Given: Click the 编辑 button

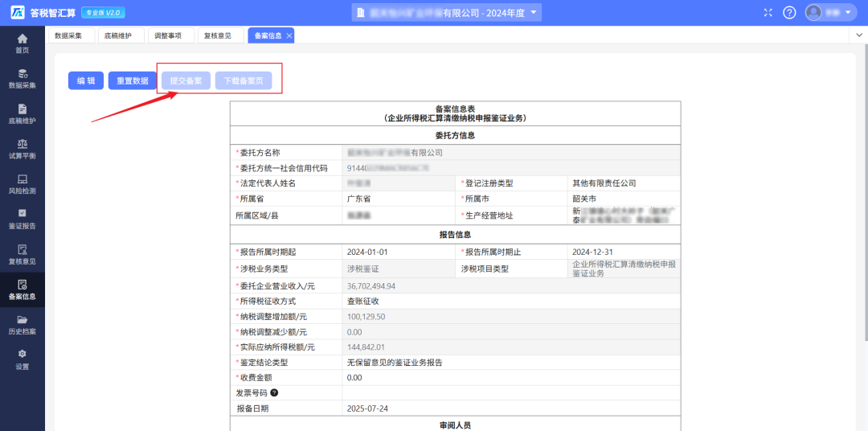Looking at the screenshot, I should 86,80.
